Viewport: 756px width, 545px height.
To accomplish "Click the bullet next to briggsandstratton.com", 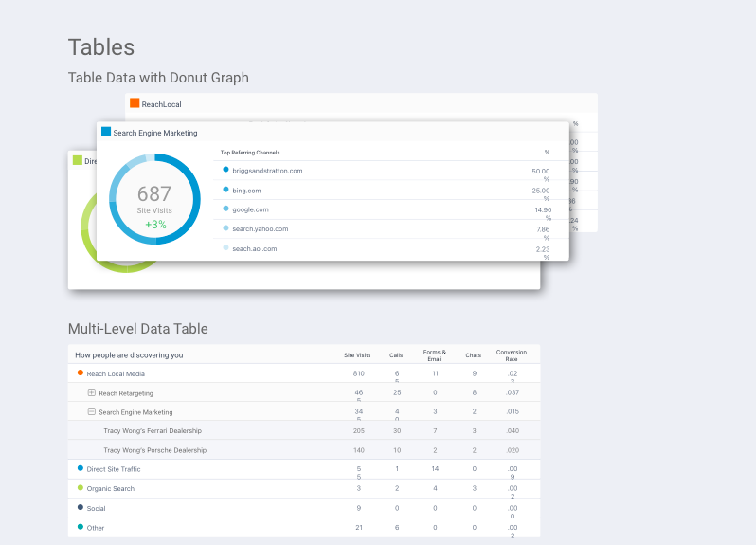I will (225, 170).
